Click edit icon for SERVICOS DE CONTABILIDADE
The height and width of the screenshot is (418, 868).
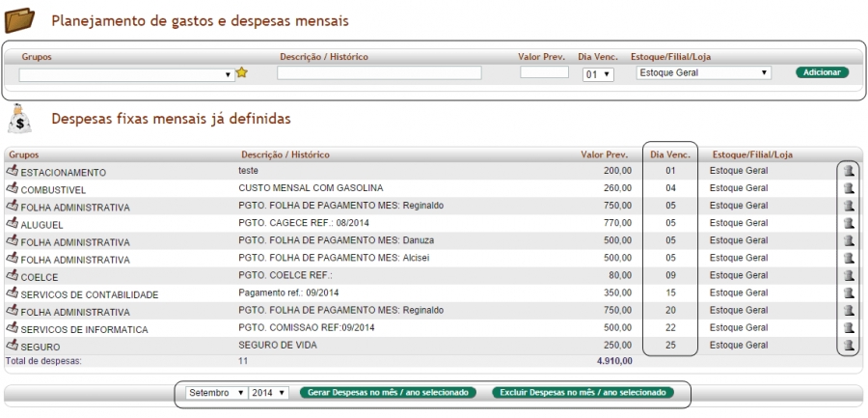(x=13, y=293)
